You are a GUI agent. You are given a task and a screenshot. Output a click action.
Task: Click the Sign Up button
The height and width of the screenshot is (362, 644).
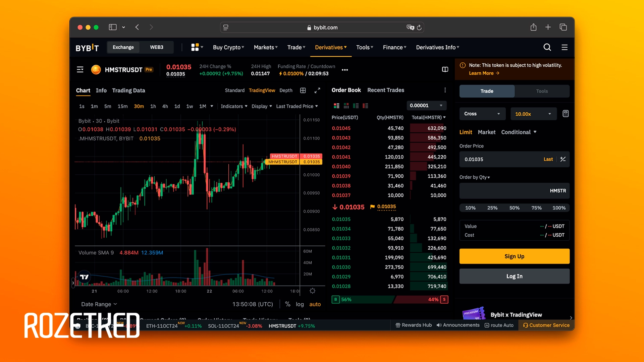[x=514, y=256]
